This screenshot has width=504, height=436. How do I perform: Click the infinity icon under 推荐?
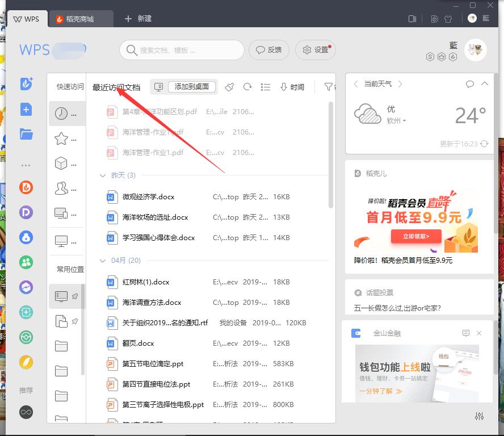point(26,412)
